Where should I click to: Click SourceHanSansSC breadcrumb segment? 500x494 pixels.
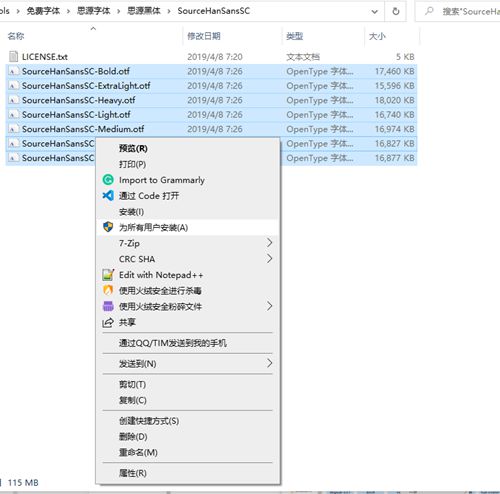point(214,11)
